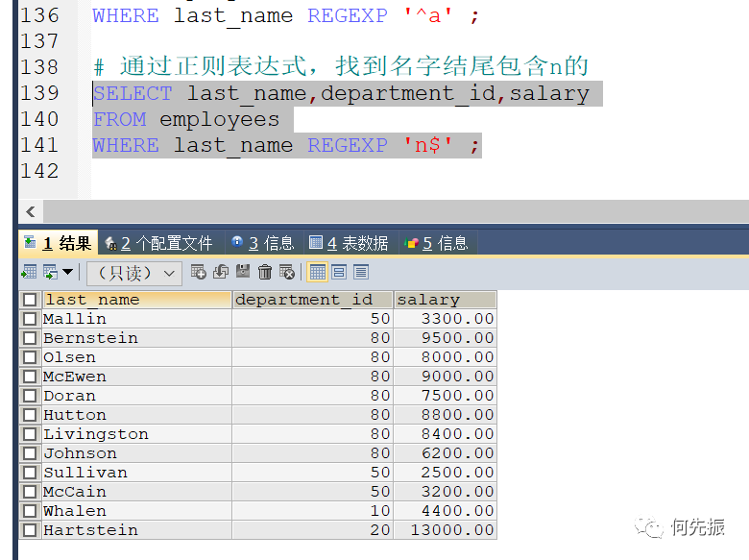Check the McEwen row checkbox
Image resolution: width=749 pixels, height=560 pixels.
[30, 376]
